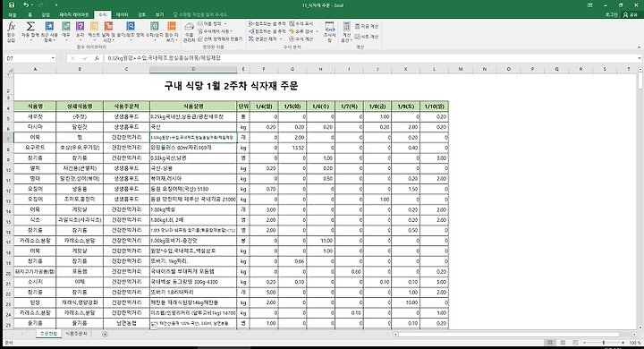Open the Use in Formula (수식에서 사용) dropdown

tap(216, 31)
